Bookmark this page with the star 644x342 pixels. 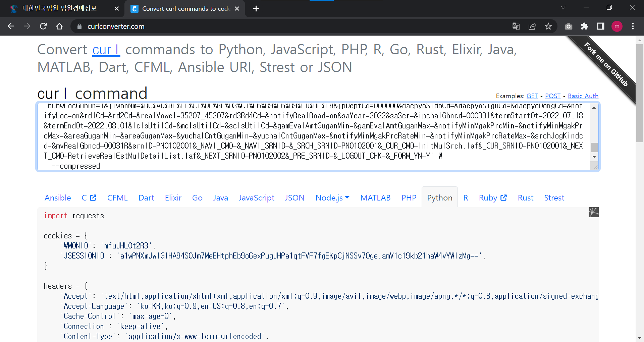pos(548,26)
